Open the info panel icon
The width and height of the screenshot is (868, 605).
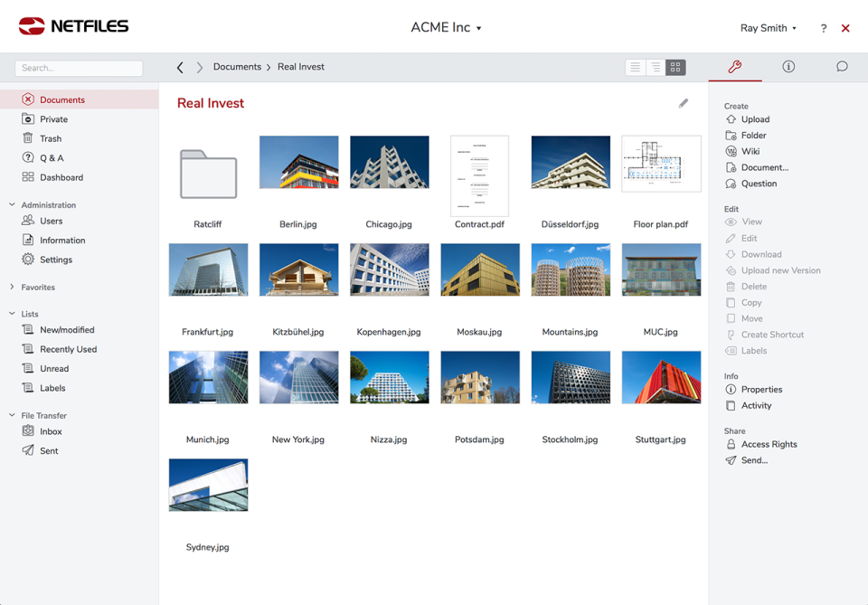click(x=788, y=66)
